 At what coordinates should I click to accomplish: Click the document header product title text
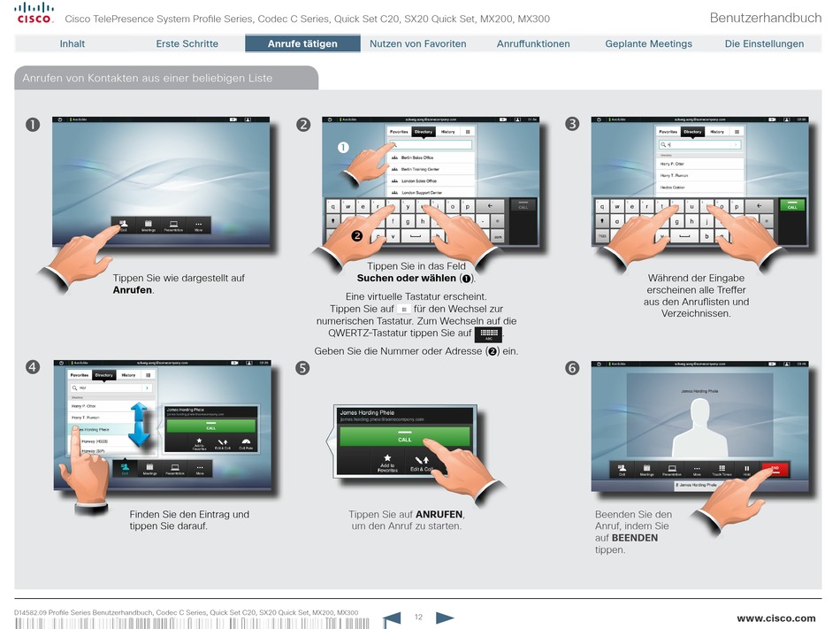(x=308, y=19)
